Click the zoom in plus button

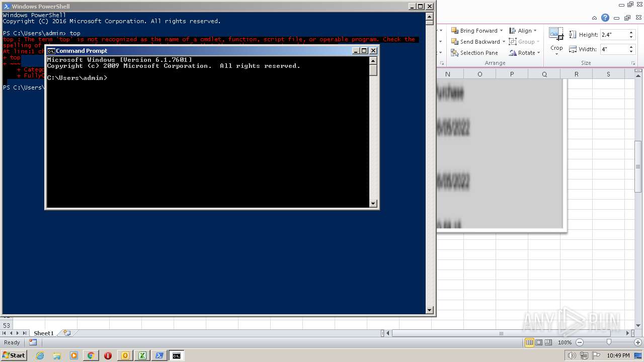pyautogui.click(x=637, y=342)
